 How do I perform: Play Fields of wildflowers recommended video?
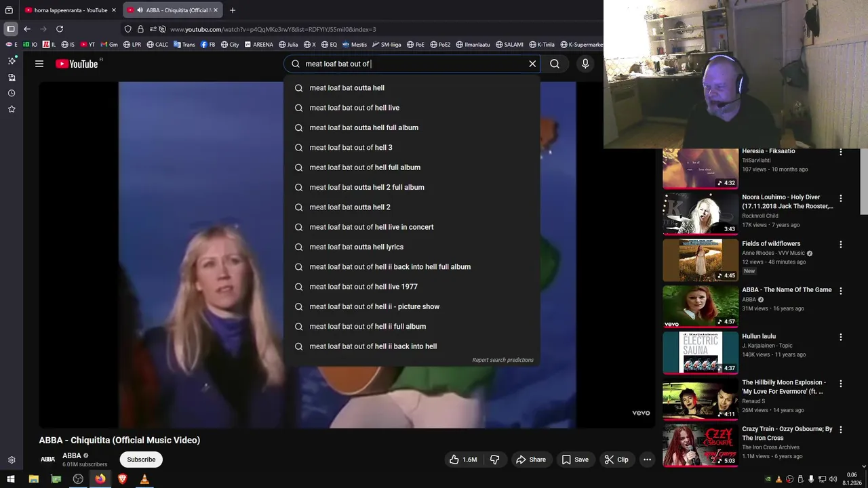click(x=701, y=260)
